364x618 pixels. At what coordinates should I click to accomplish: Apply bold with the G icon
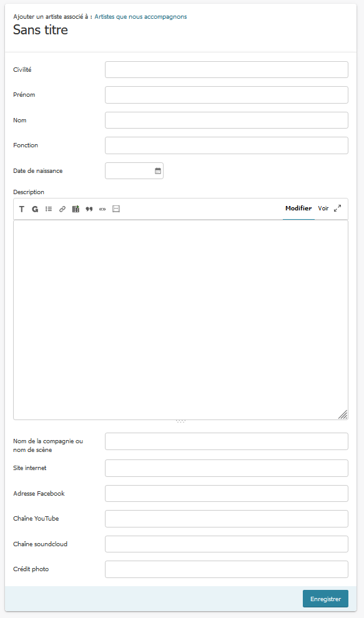(35, 209)
